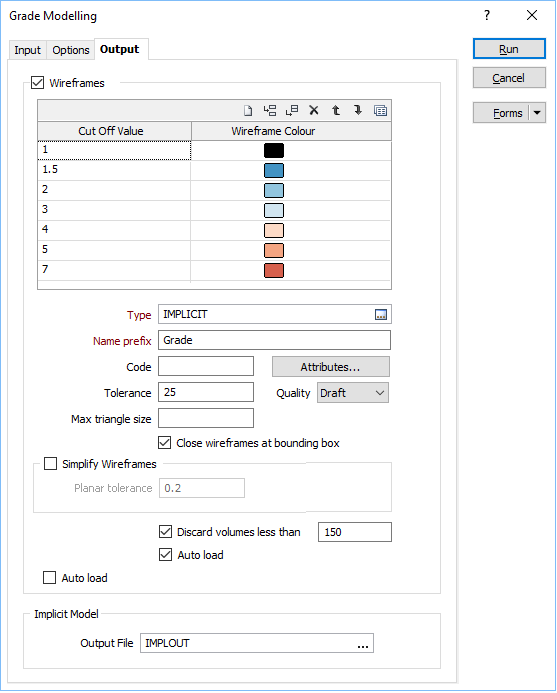Screen dimensions: 557x693
Task: Click the Cut Off Value column header
Action: coord(114,131)
